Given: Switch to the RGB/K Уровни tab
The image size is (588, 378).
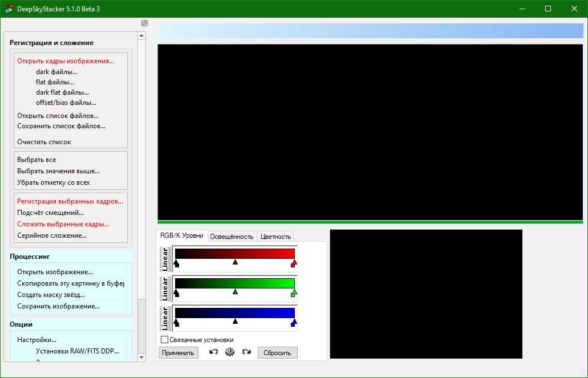Looking at the screenshot, I should (181, 235).
